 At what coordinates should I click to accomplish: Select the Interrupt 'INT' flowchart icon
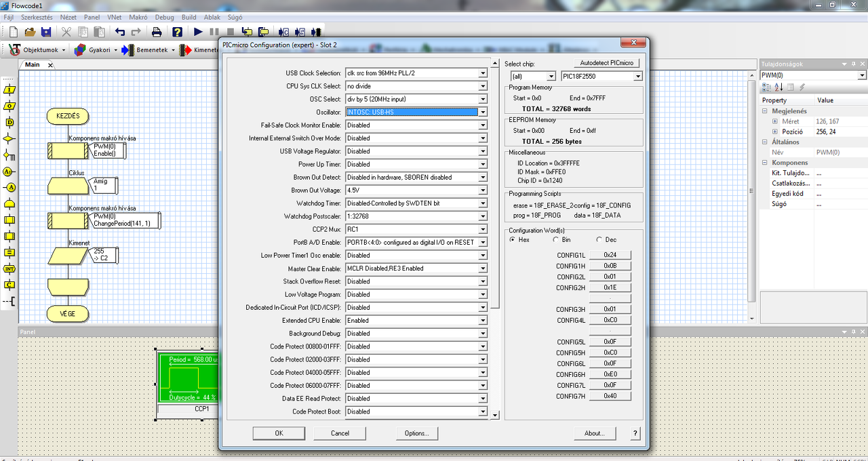click(x=9, y=268)
